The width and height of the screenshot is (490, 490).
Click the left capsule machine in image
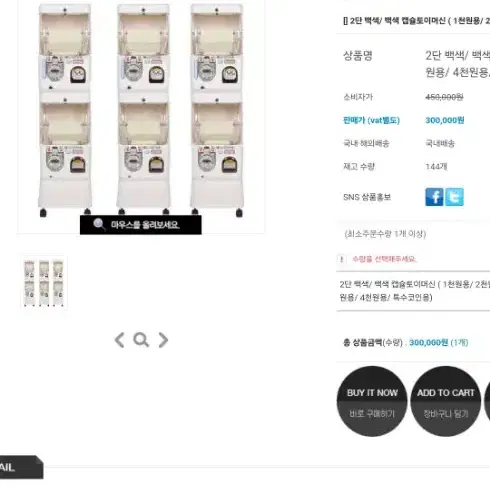[65, 110]
